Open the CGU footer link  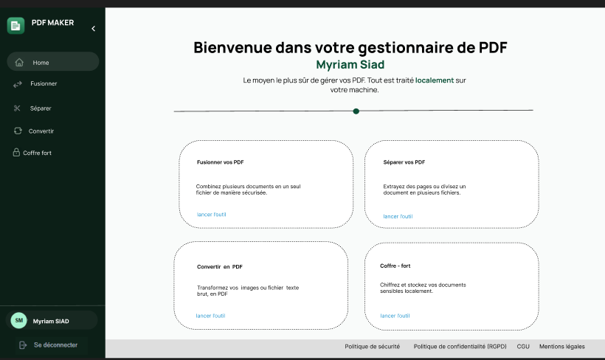pyautogui.click(x=523, y=346)
